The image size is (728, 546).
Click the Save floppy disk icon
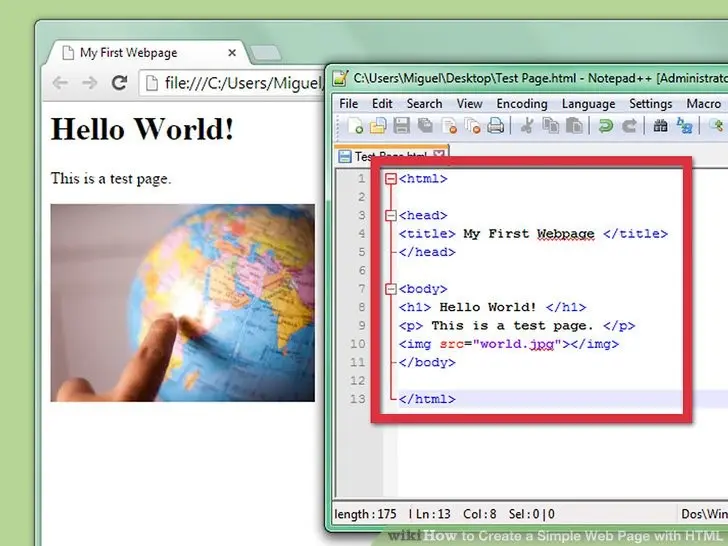pyautogui.click(x=402, y=125)
